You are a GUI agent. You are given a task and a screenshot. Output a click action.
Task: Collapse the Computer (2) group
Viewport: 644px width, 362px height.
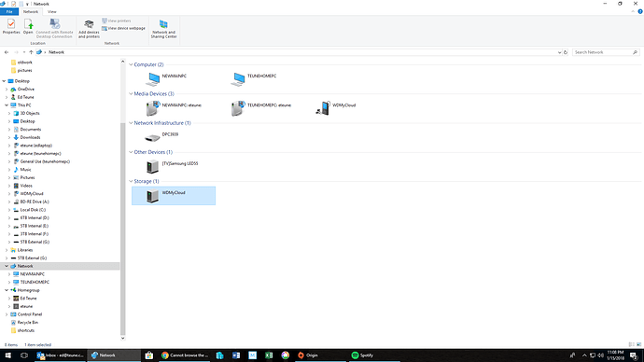click(131, 65)
